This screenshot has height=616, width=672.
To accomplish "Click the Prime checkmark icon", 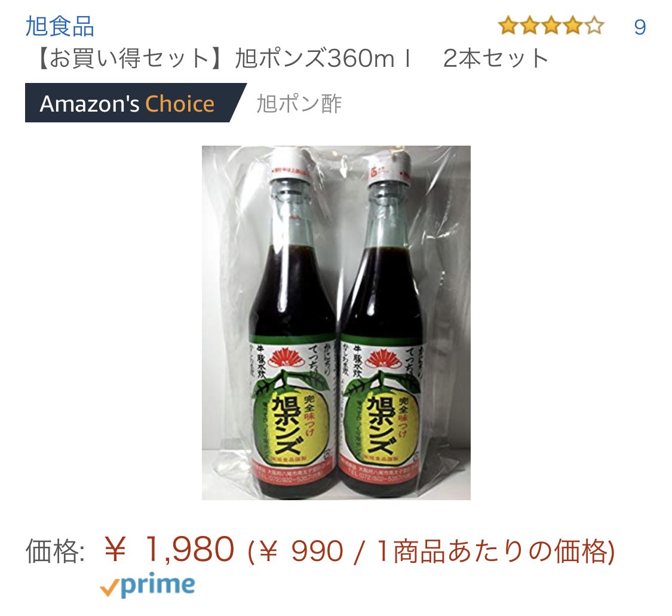I will [109, 589].
